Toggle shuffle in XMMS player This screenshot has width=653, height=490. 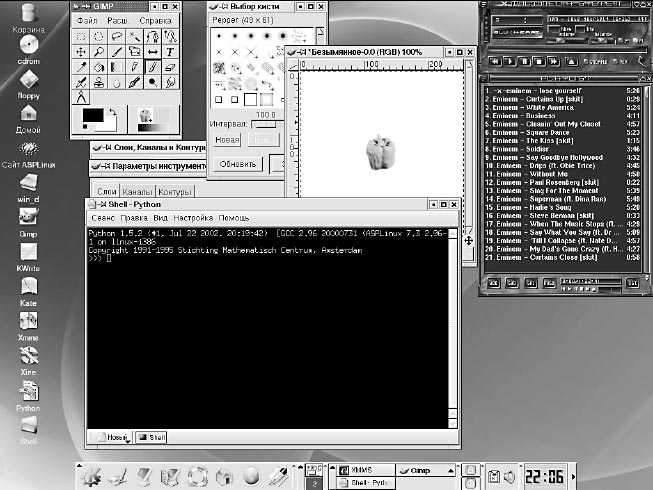(x=595, y=62)
